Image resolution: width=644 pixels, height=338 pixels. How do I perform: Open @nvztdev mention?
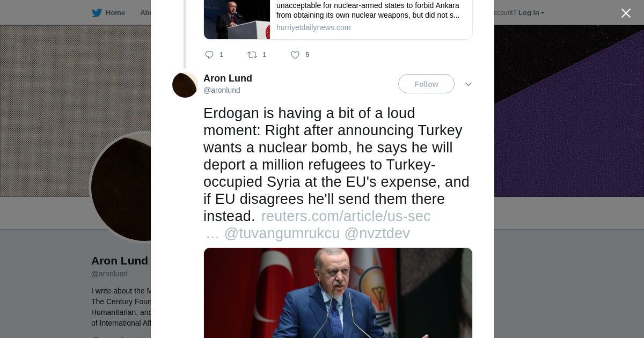(377, 233)
